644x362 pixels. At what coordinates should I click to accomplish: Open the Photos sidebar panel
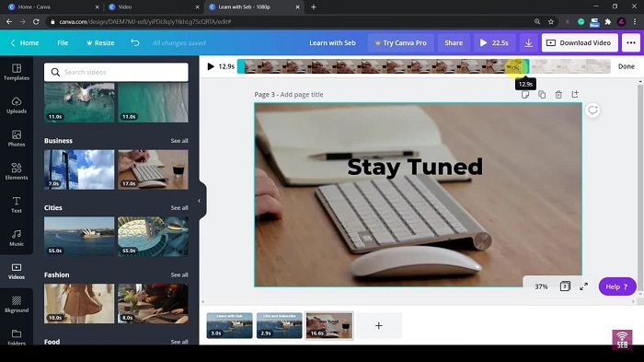17,139
